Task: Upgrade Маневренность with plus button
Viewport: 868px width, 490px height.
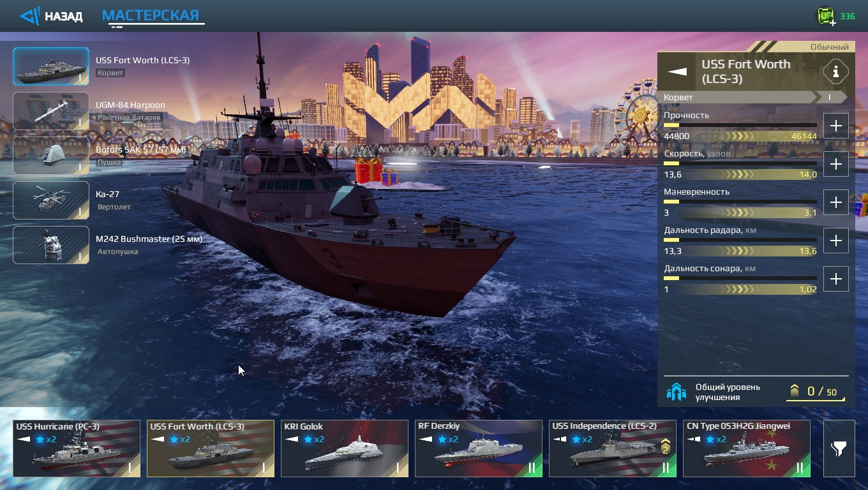Action: pos(836,202)
